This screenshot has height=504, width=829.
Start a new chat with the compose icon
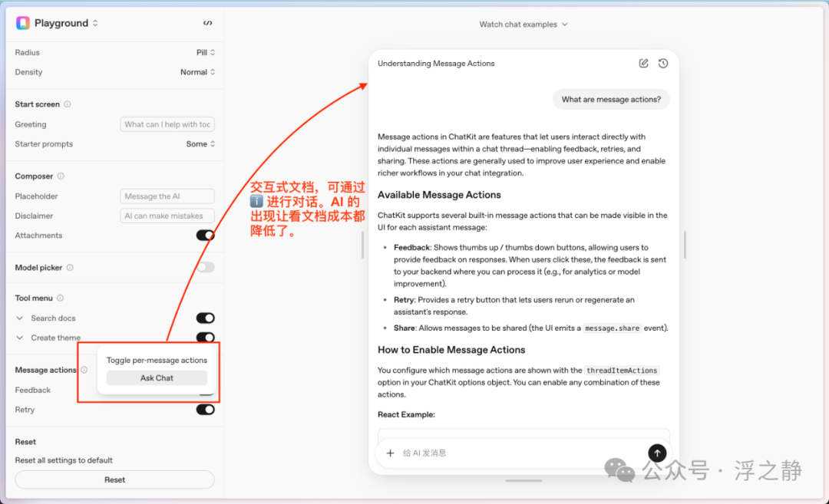click(x=643, y=64)
